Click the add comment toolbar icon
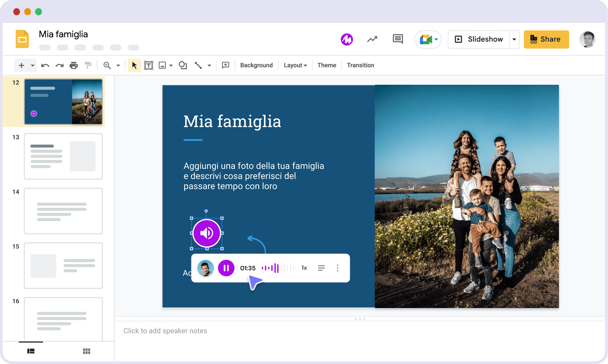Screen dimensions: 608x364 (x=225, y=65)
